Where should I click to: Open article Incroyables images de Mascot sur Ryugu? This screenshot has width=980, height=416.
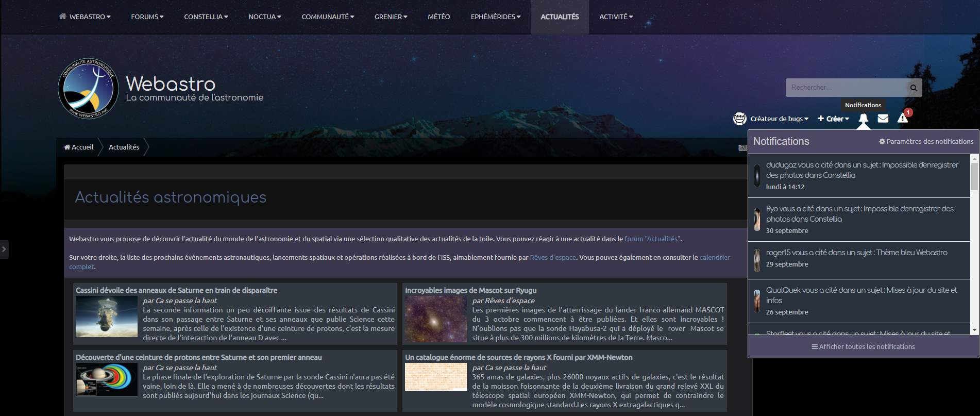(471, 290)
